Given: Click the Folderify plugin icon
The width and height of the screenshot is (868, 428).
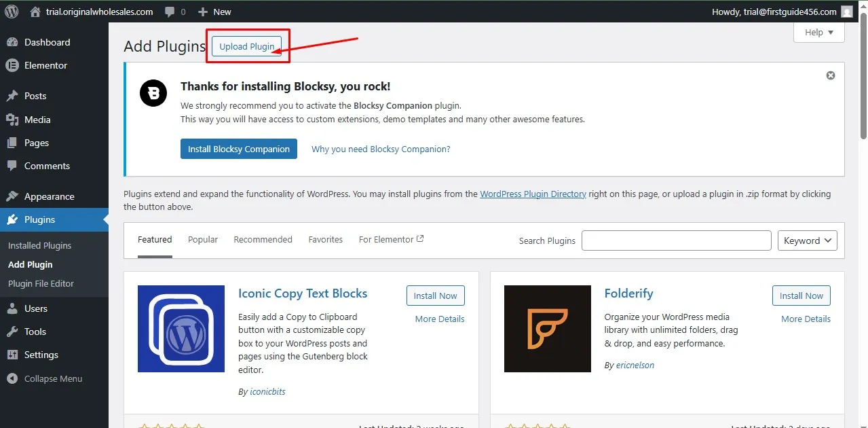Looking at the screenshot, I should pyautogui.click(x=547, y=329).
